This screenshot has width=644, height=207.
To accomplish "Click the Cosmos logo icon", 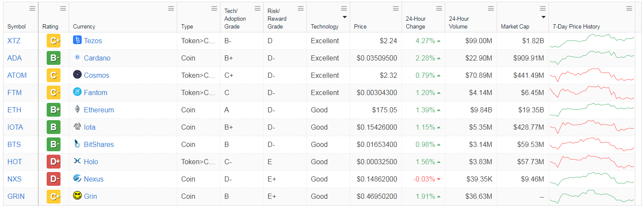I will point(77,75).
